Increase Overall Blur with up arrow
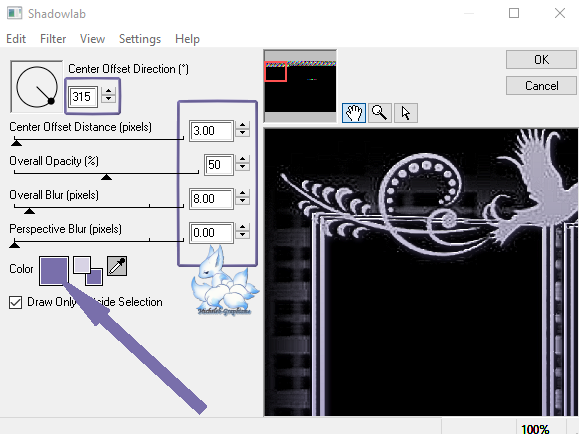579x434 pixels. point(243,193)
